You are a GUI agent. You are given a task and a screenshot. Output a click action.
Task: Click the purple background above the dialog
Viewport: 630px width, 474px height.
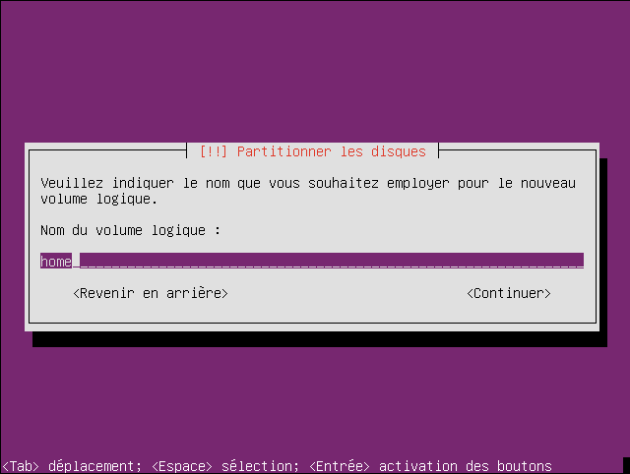(315, 72)
